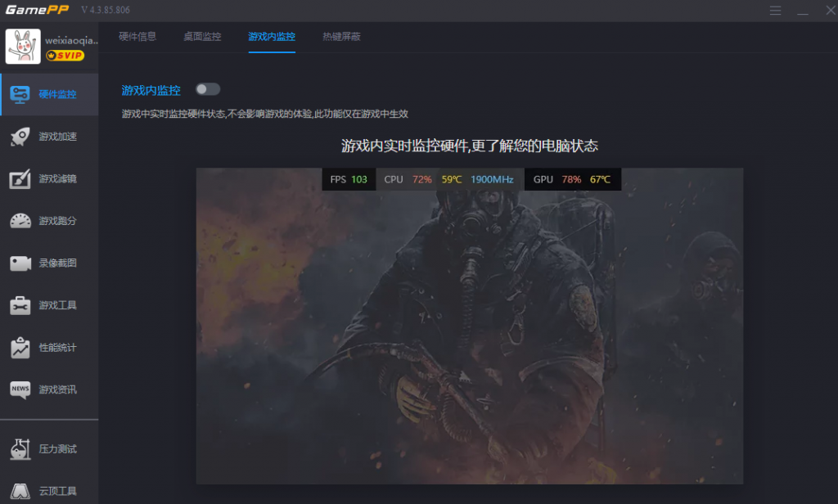
Task: Open the 热键屏蔽 tab
Action: pos(341,36)
